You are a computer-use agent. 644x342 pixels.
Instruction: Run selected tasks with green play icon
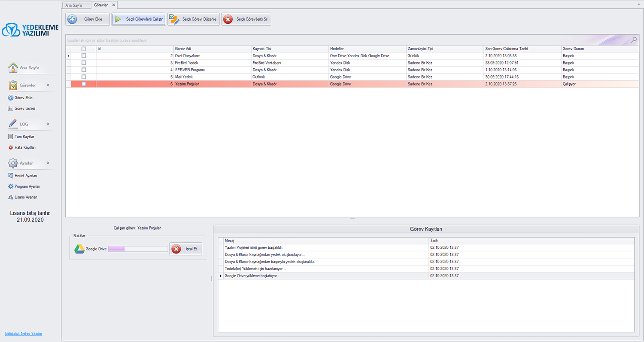118,19
